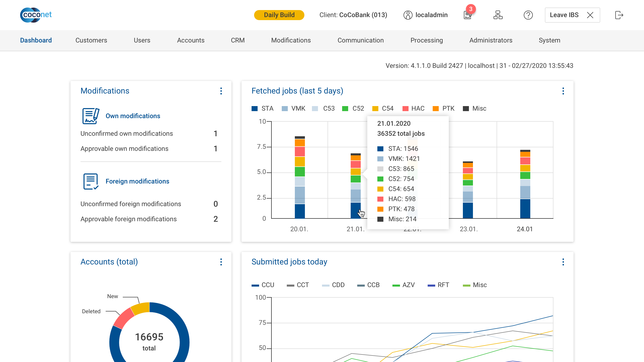Open the Modifications card three-dot menu

pyautogui.click(x=221, y=91)
